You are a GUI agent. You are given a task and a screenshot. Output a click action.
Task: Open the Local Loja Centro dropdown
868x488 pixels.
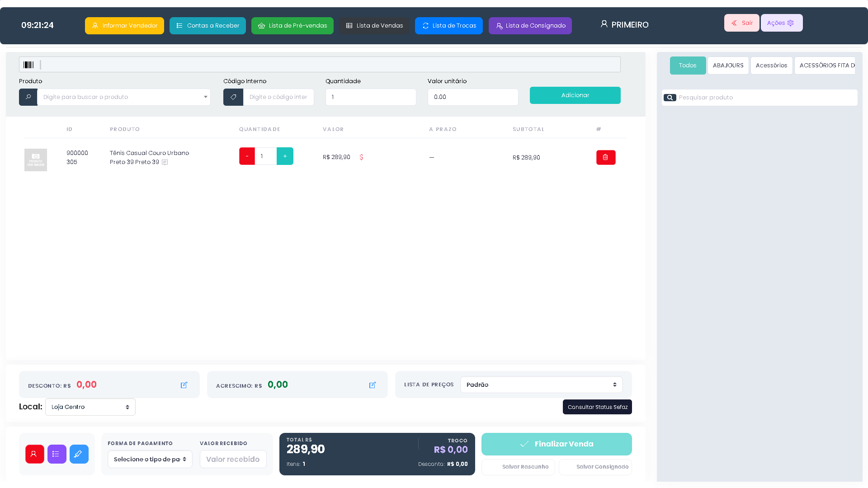coord(90,407)
